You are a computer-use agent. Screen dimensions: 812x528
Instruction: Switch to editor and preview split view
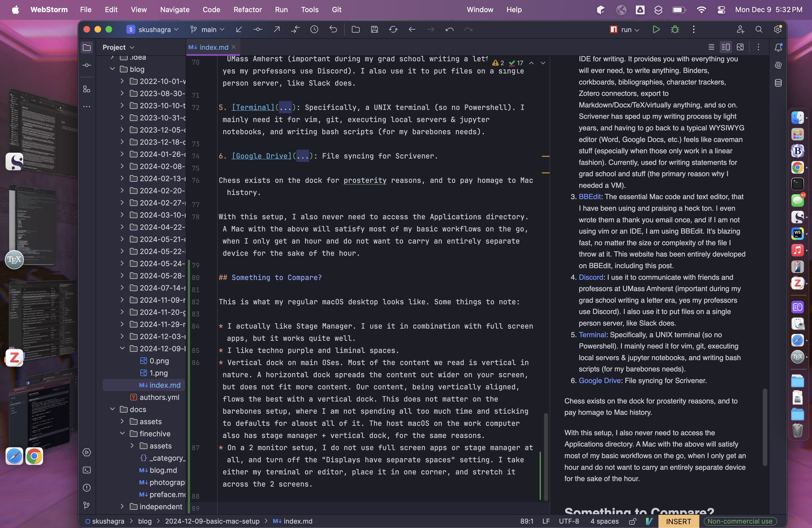[726, 47]
